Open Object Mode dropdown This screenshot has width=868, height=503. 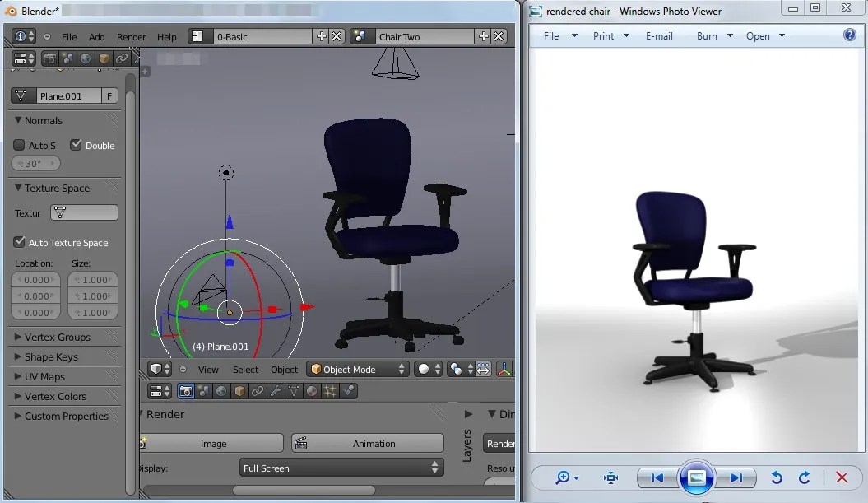(358, 369)
